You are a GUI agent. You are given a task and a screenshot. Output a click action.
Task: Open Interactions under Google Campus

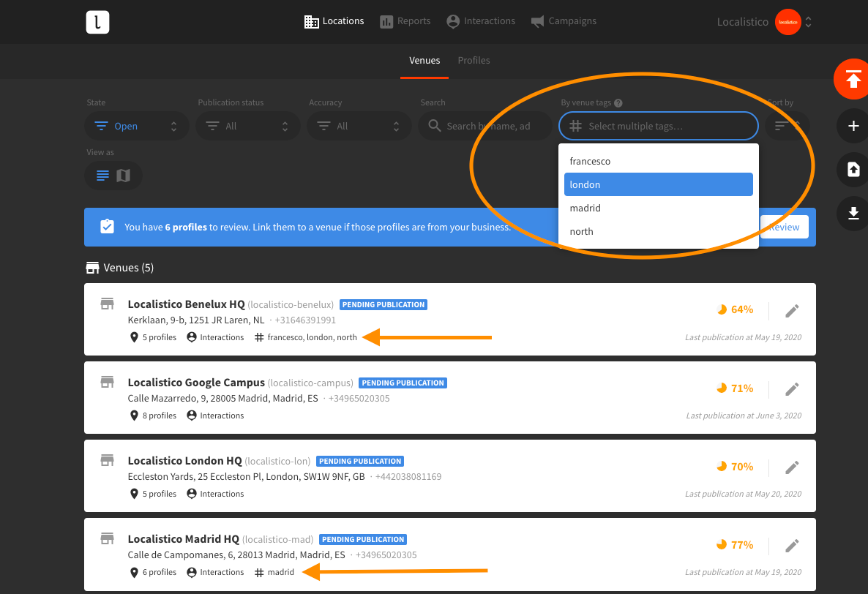(x=215, y=416)
